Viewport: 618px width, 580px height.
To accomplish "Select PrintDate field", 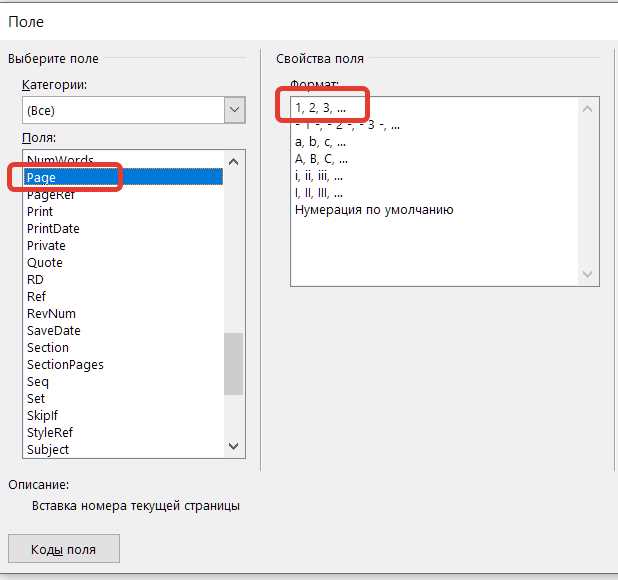I will tap(123, 229).
